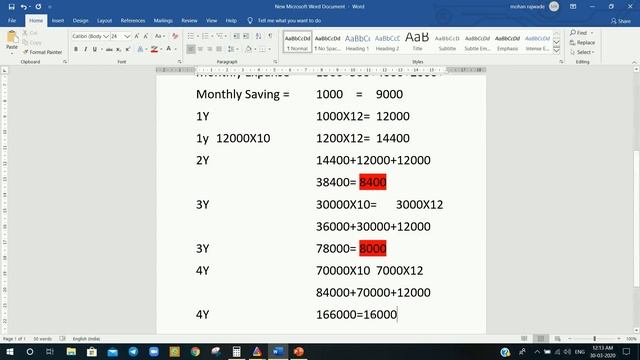
Task: Apply the No Spacing style
Action: pos(327,42)
